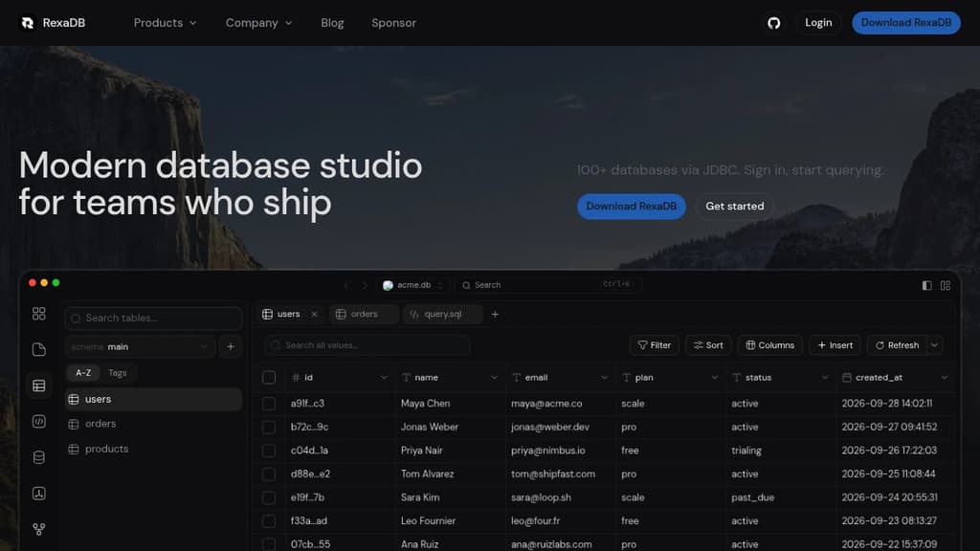Click the email cell priya@nimbus.io
This screenshot has height=551, width=980.
548,451
